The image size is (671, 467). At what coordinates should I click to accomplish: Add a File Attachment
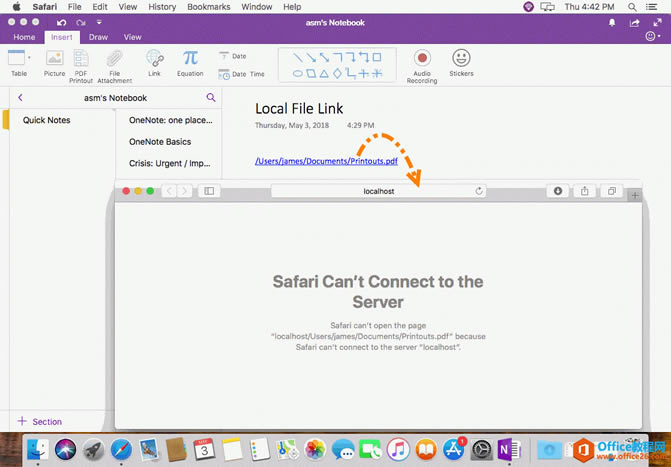[114, 66]
